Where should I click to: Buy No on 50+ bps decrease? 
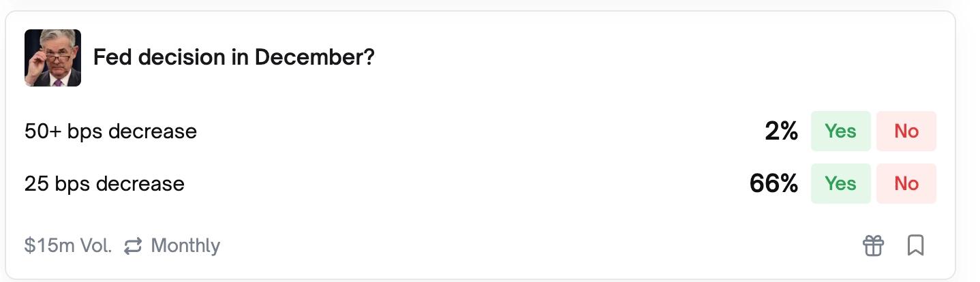[906, 131]
